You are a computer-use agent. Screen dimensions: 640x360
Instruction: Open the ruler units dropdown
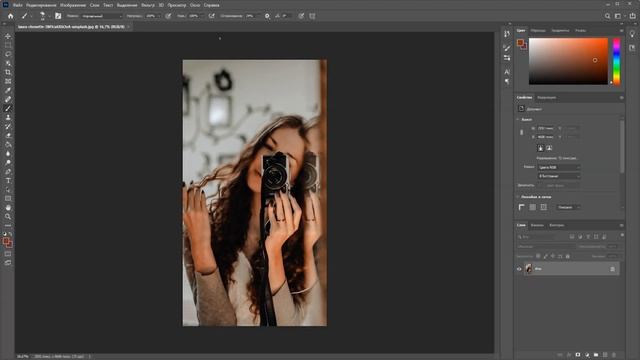tap(569, 207)
